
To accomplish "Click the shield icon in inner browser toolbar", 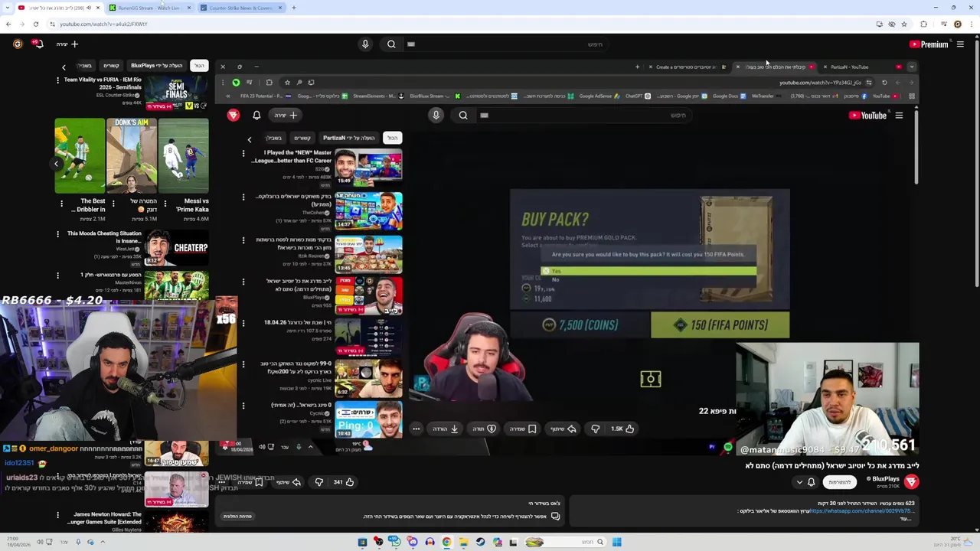I will 236,83.
